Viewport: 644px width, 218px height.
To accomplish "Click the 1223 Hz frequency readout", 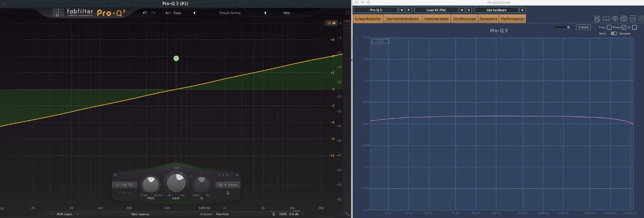I will (x=204, y=208).
